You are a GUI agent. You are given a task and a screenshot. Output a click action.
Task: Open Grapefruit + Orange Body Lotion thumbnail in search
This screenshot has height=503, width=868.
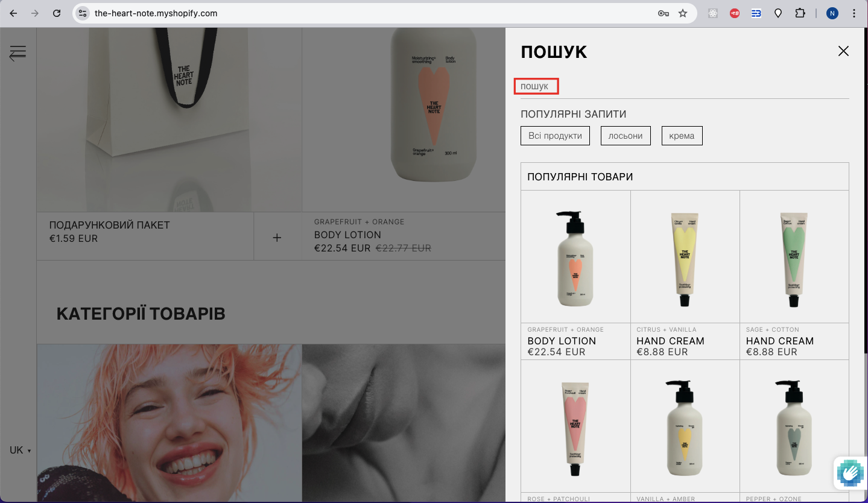[x=575, y=258]
